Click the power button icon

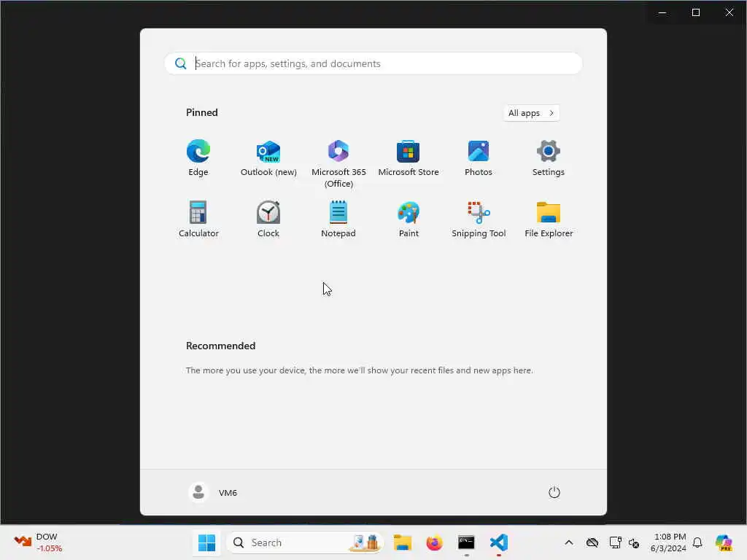(554, 492)
